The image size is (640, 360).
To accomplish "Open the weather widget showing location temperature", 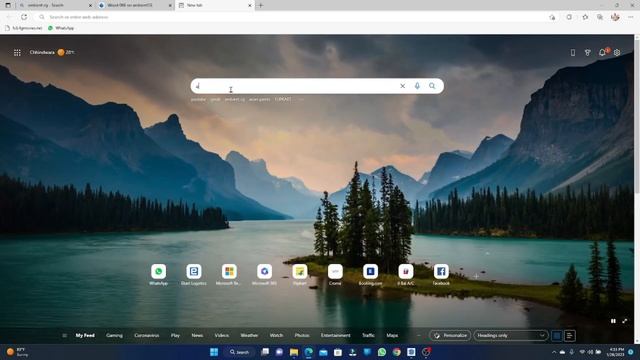I will pyautogui.click(x=52, y=52).
